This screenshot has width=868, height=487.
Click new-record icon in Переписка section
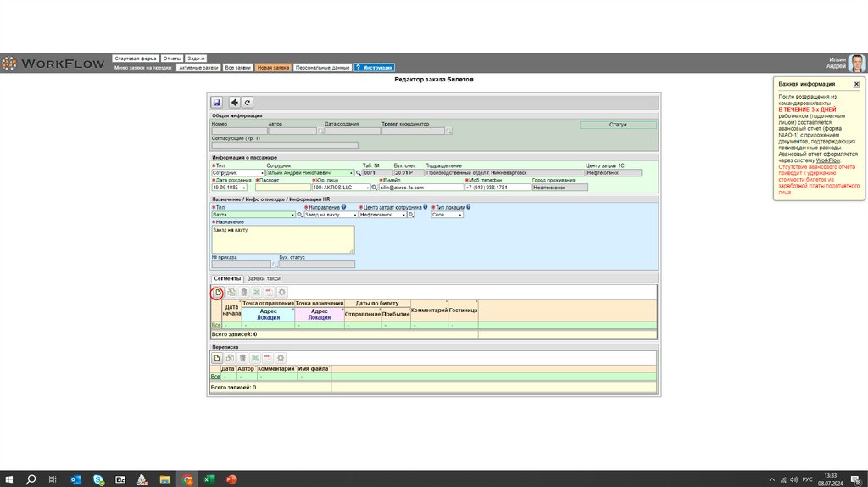pyautogui.click(x=217, y=359)
